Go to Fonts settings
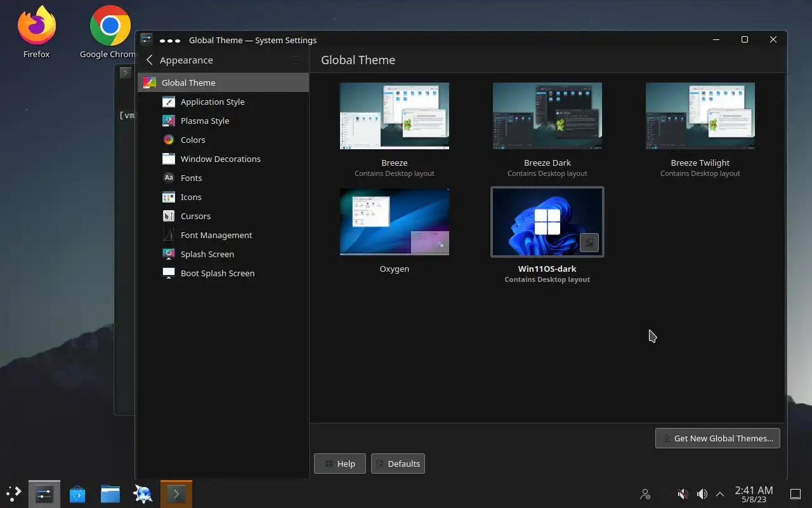 click(223, 178)
